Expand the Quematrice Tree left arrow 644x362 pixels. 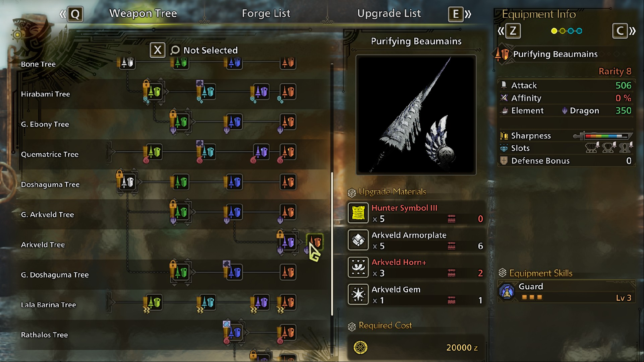(x=110, y=152)
